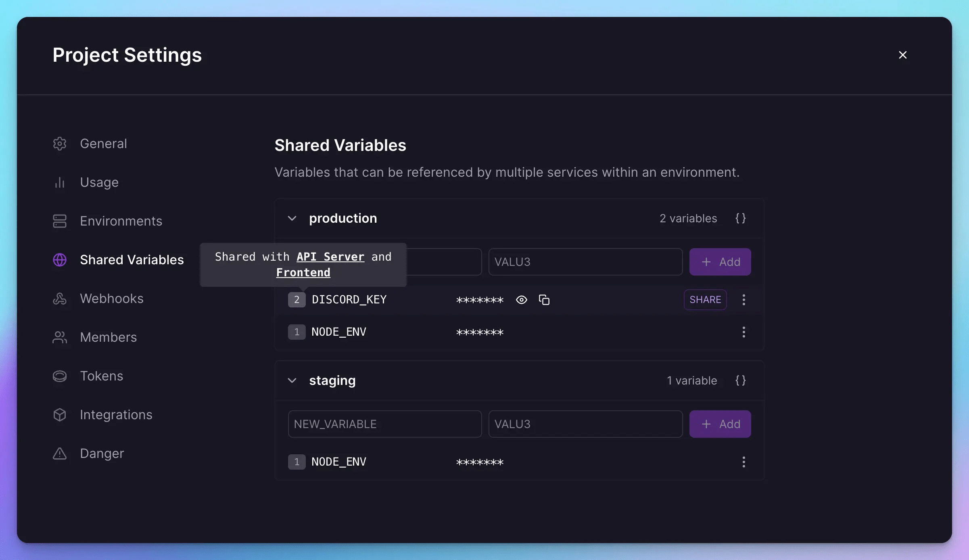The image size is (969, 560).
Task: Click Add button in staging environment
Action: click(720, 424)
